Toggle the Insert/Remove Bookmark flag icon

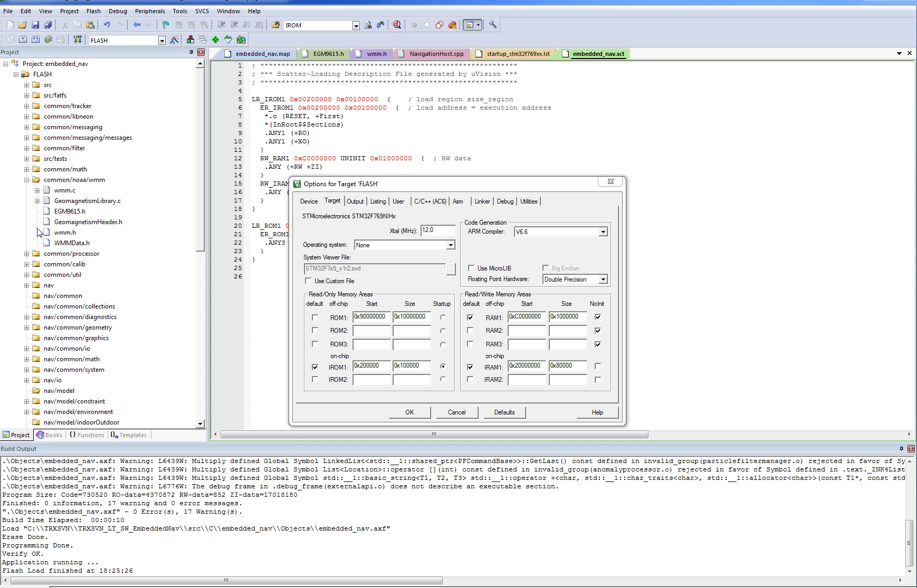coord(166,25)
